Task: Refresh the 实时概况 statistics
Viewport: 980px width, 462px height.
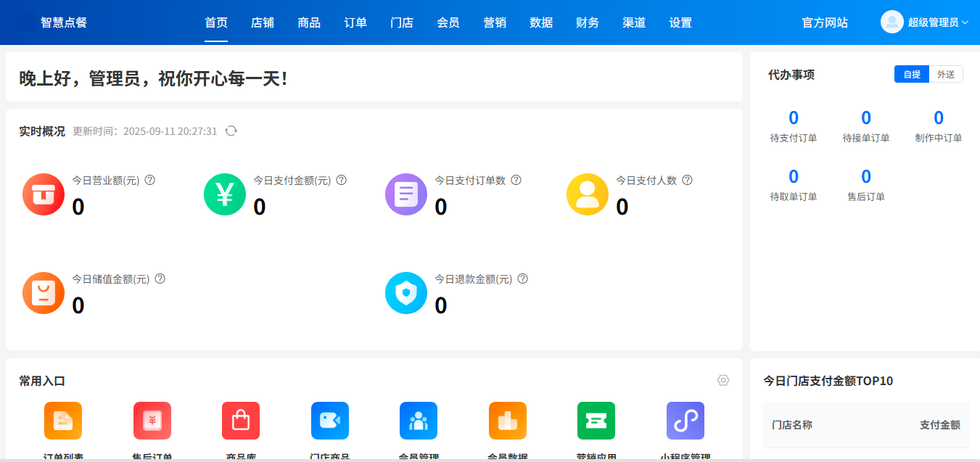Action: pyautogui.click(x=231, y=131)
